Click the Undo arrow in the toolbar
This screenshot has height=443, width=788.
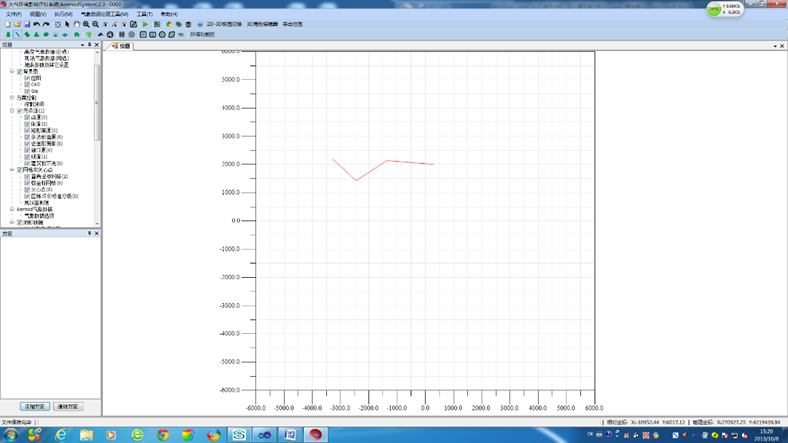[36, 24]
